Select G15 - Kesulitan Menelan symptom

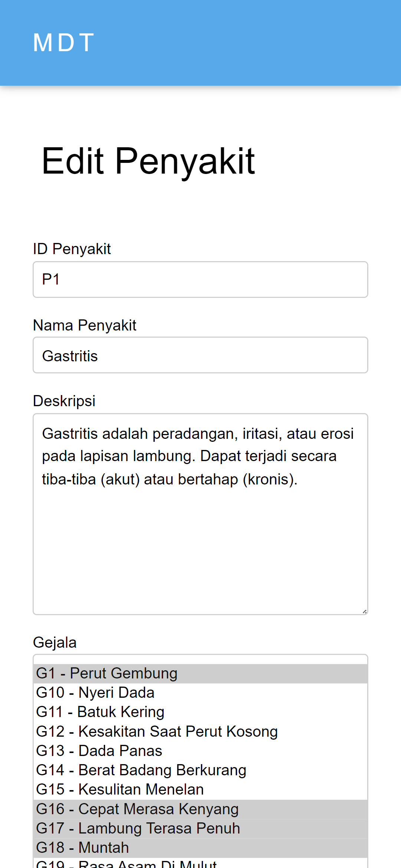coord(200,789)
